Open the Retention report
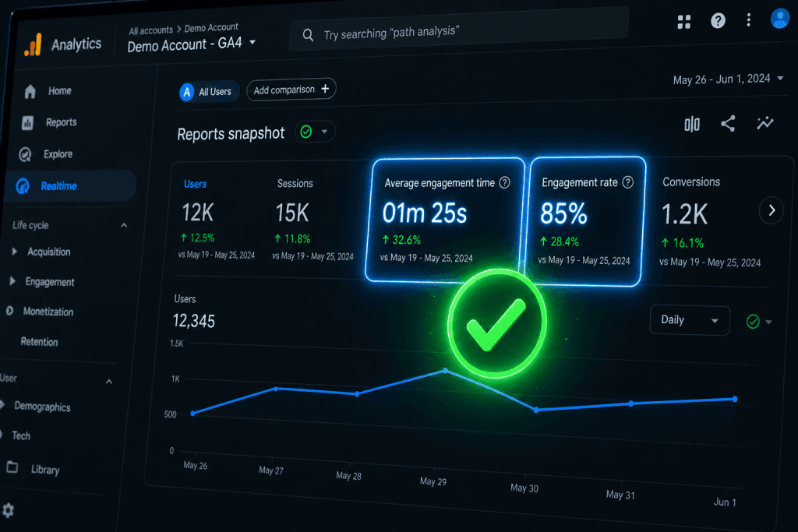 coord(39,342)
